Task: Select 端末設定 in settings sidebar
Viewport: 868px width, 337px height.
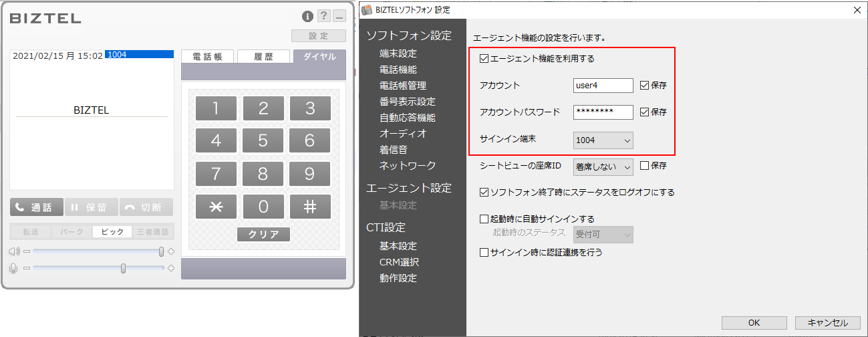Action: [398, 53]
